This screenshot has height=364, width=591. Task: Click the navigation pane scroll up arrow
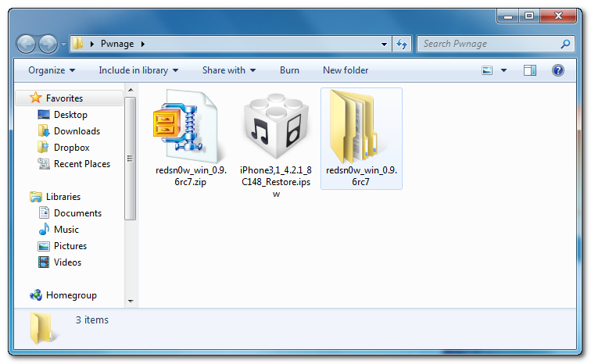click(x=131, y=90)
